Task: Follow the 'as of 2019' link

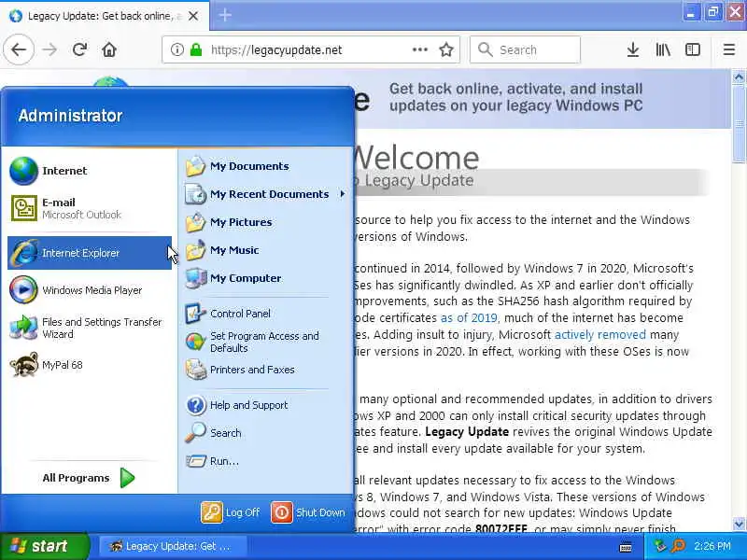Action: click(x=469, y=317)
